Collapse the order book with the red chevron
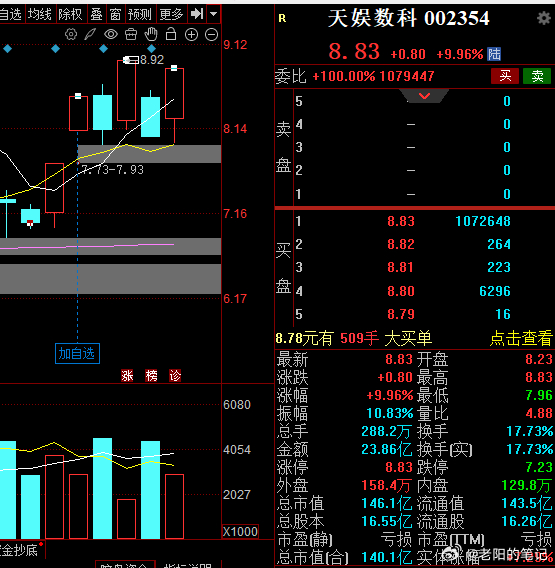Screen dimensions: 555x568 [424, 96]
